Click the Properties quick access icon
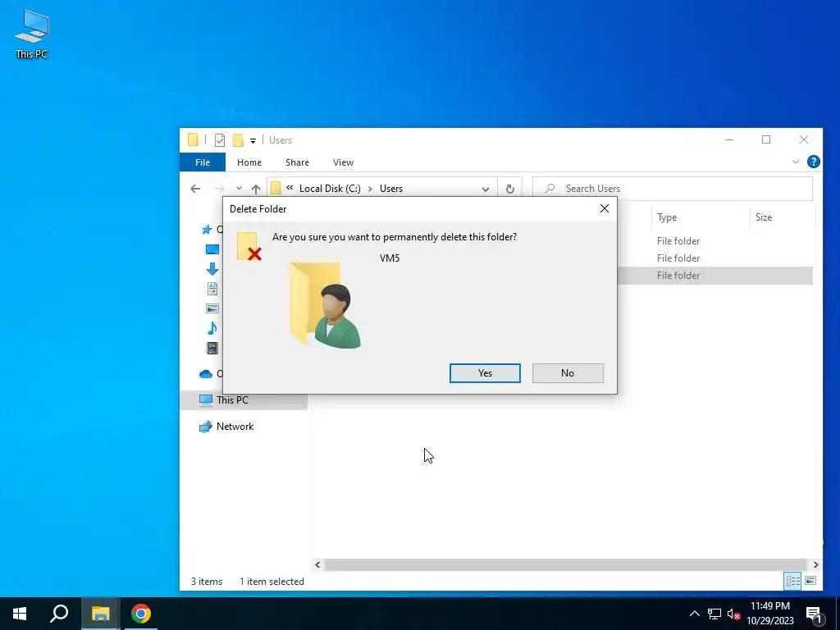This screenshot has height=630, width=840. [x=220, y=140]
